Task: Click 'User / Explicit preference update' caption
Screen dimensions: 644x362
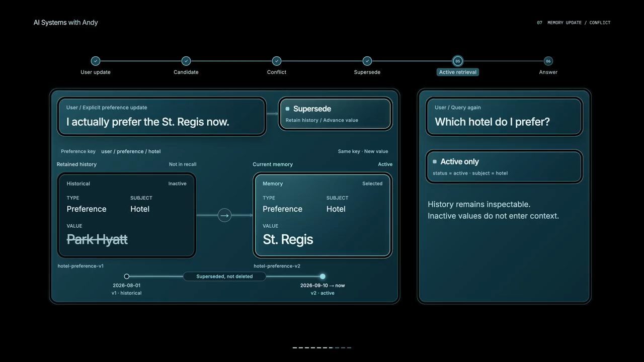Action: [107, 108]
